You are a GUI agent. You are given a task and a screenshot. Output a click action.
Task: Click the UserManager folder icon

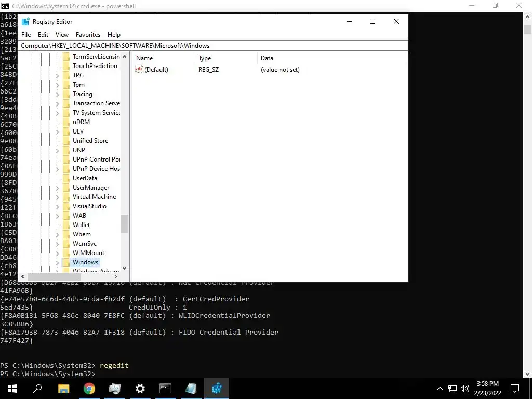(66, 187)
